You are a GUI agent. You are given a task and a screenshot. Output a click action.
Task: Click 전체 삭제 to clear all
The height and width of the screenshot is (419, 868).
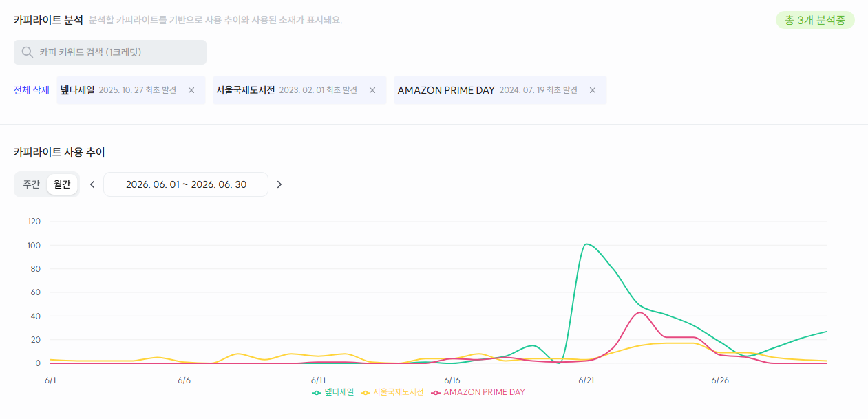click(x=32, y=90)
